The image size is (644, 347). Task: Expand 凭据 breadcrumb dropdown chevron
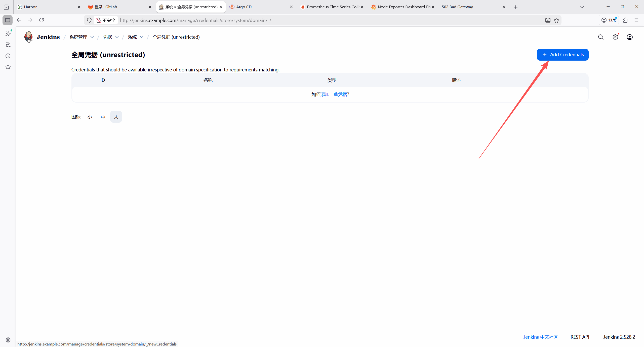click(x=117, y=37)
